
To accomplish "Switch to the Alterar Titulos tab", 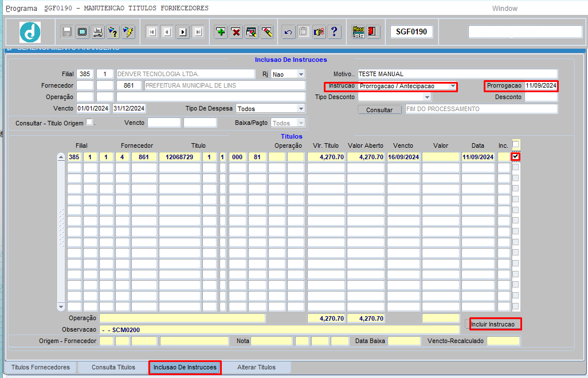I will (x=256, y=367).
